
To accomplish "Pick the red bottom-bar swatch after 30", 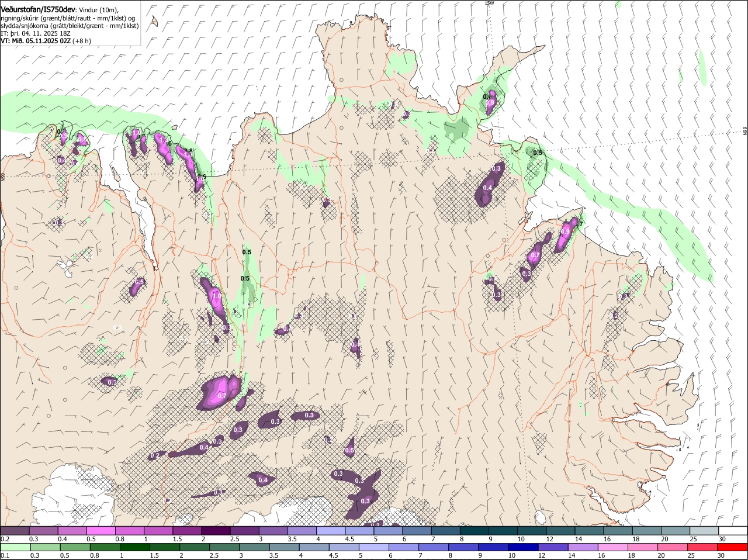I will (733, 547).
